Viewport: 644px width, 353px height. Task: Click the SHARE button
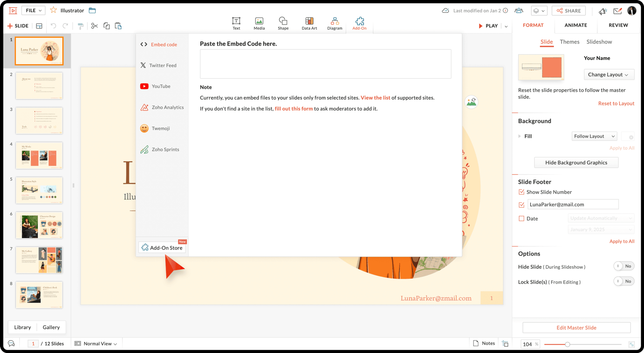568,11
